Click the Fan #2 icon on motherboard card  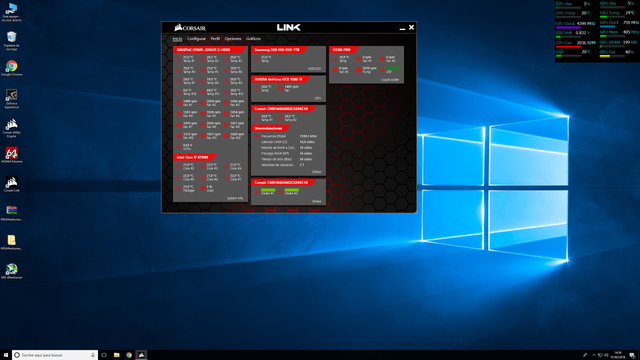202,103
